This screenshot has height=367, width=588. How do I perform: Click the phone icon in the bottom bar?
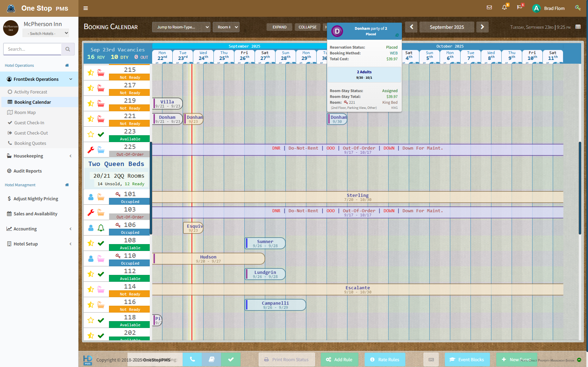tap(192, 359)
